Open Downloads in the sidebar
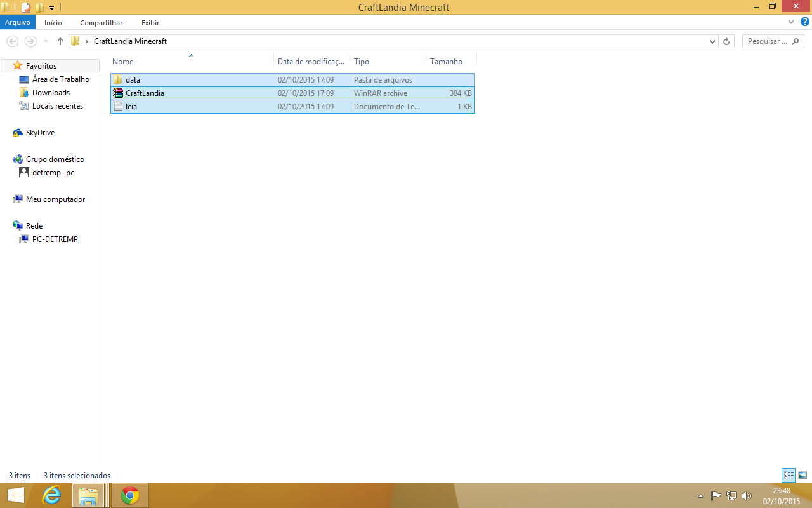 tap(51, 93)
